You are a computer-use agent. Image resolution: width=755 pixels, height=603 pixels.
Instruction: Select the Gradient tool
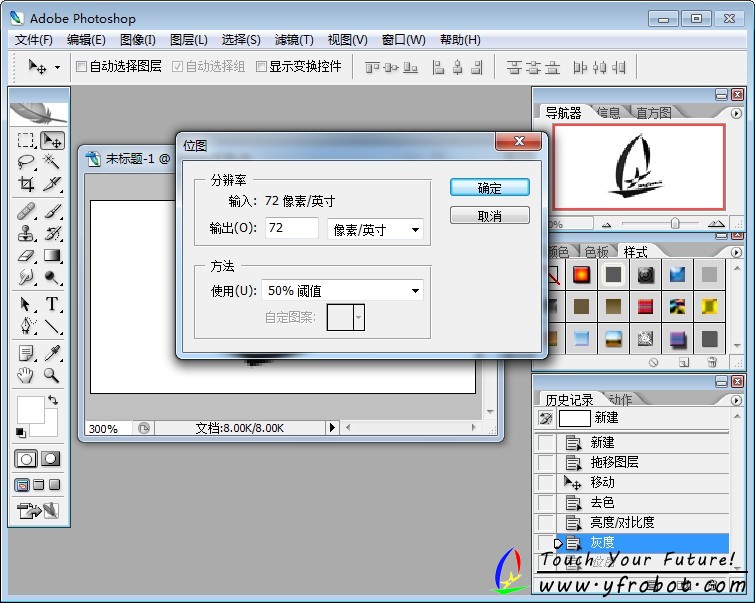point(52,255)
